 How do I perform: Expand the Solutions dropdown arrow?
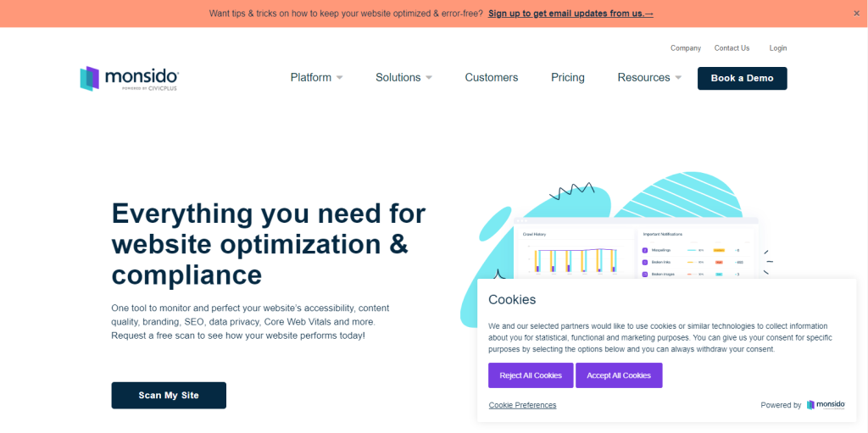coord(428,77)
